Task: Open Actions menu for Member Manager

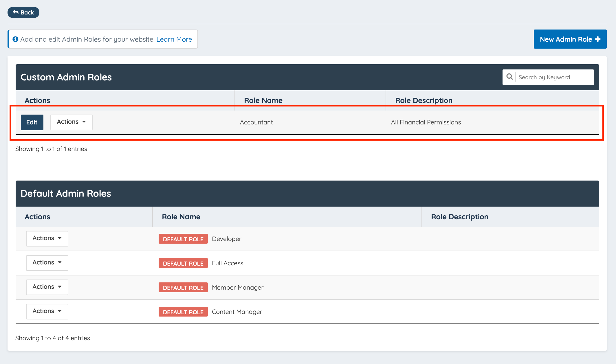Action: [47, 287]
